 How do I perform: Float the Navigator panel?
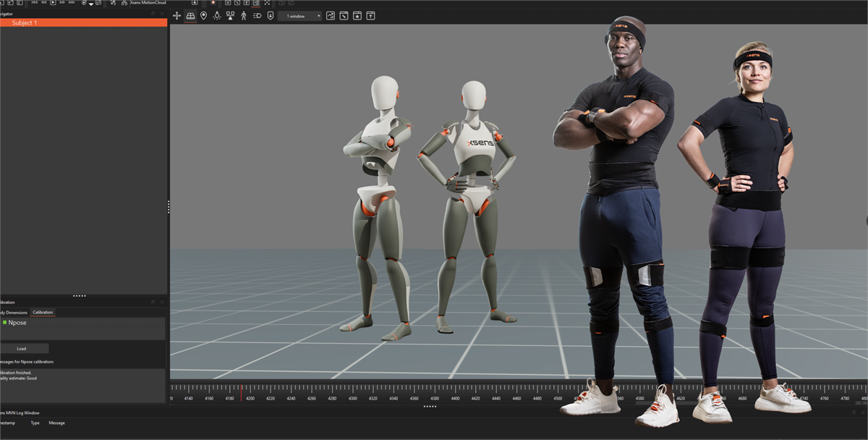tap(153, 14)
